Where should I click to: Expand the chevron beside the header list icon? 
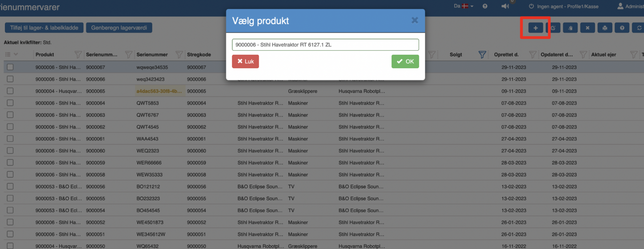[16, 54]
